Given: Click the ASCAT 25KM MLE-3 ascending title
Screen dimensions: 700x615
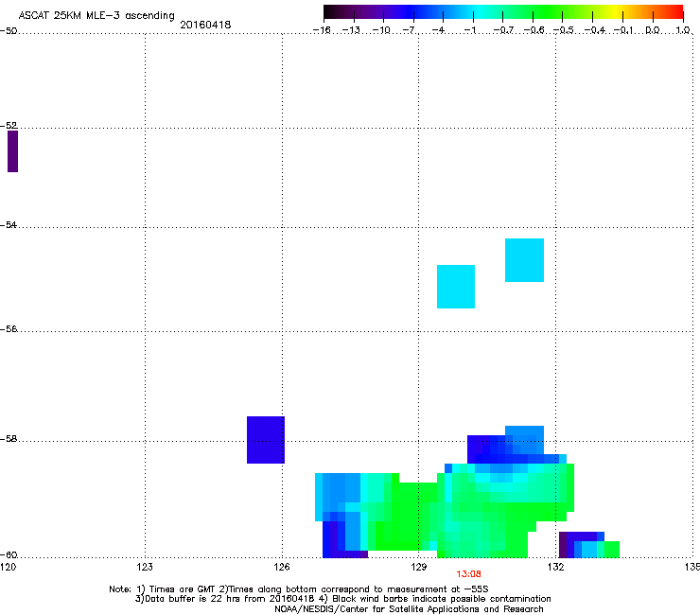Looking at the screenshot, I should pos(96,15).
